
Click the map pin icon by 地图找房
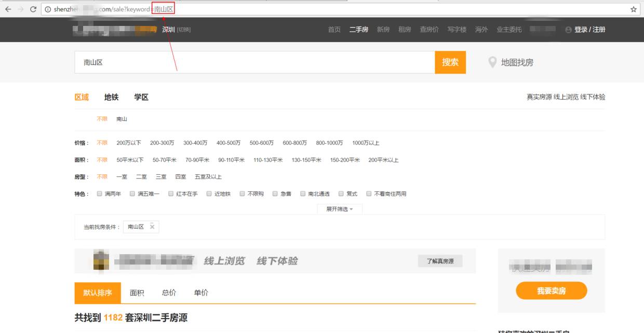coord(492,62)
